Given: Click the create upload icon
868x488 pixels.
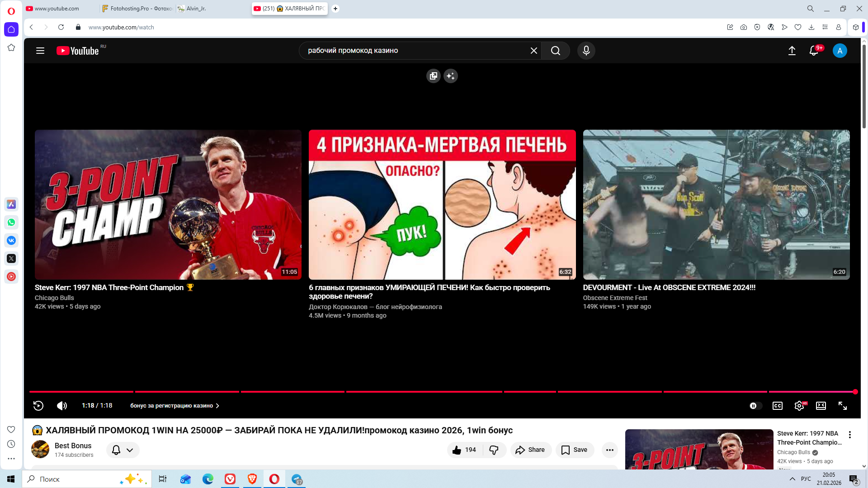Looking at the screenshot, I should pyautogui.click(x=792, y=51).
